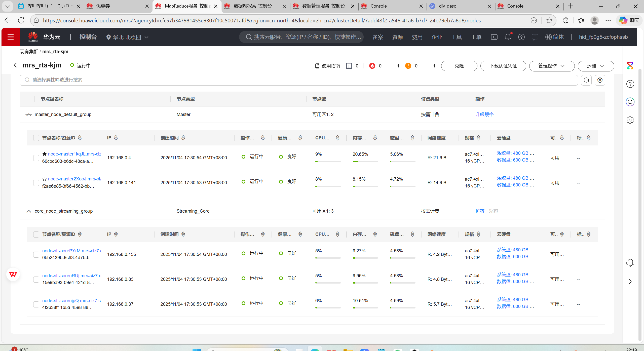644x351 pixels.
Task: Check the node-str-corePYrM row checkbox
Action: 36,254
